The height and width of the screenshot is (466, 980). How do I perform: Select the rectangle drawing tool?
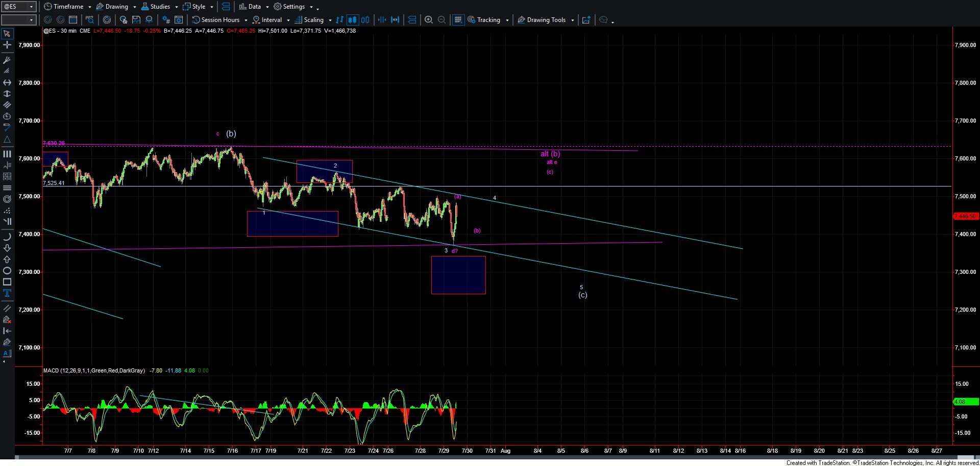pyautogui.click(x=7, y=282)
